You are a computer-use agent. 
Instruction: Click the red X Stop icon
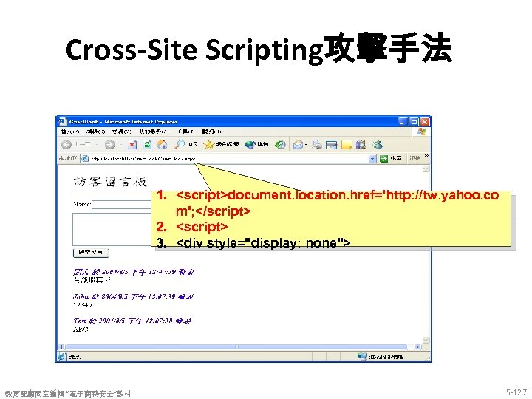tap(132, 145)
